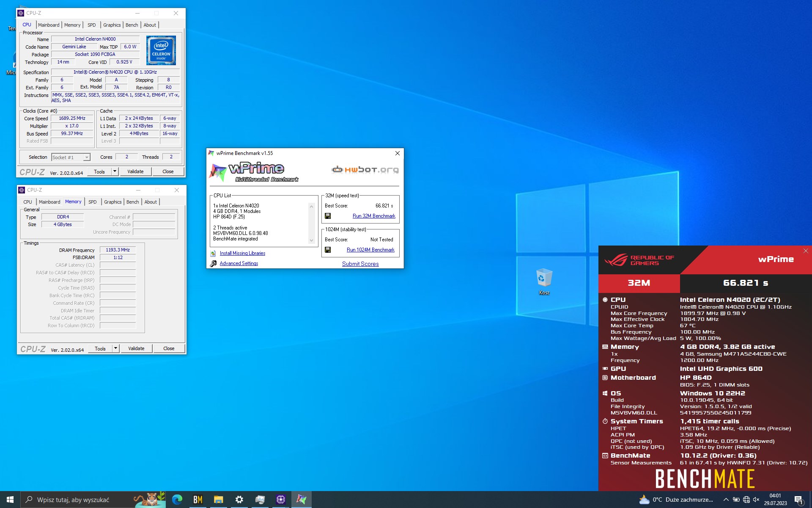Screen dimensions: 812x508
Task: Open Bench tab in bottom CPU-Z window
Action: [x=133, y=202]
